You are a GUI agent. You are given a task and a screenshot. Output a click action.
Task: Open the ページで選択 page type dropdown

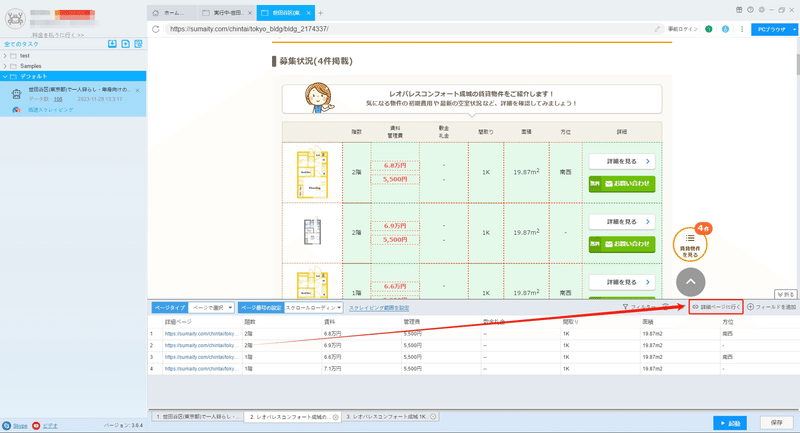click(x=211, y=308)
